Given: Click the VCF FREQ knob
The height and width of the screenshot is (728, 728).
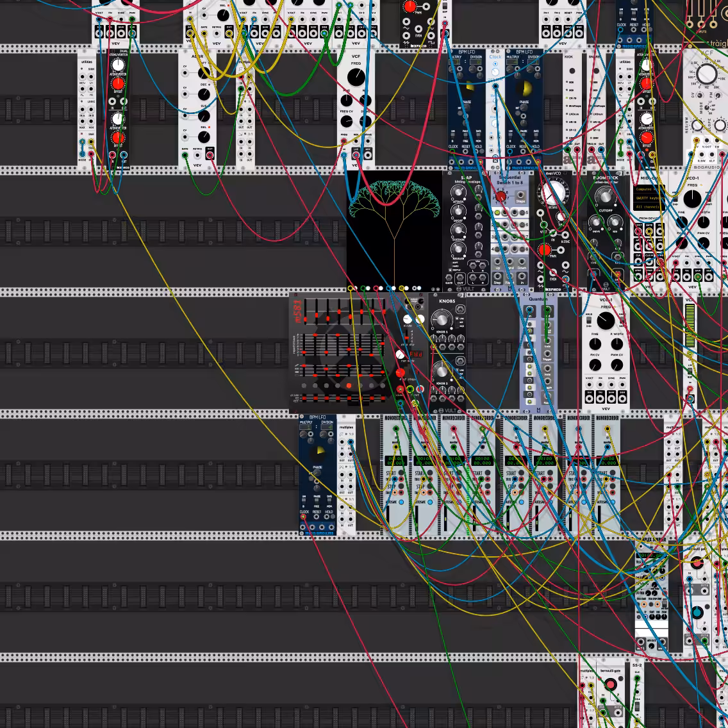Looking at the screenshot, I should click(356, 77).
